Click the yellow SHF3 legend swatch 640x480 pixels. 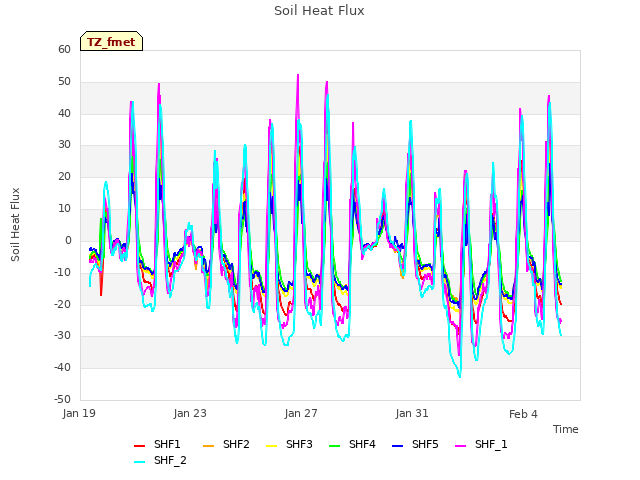[271, 446]
